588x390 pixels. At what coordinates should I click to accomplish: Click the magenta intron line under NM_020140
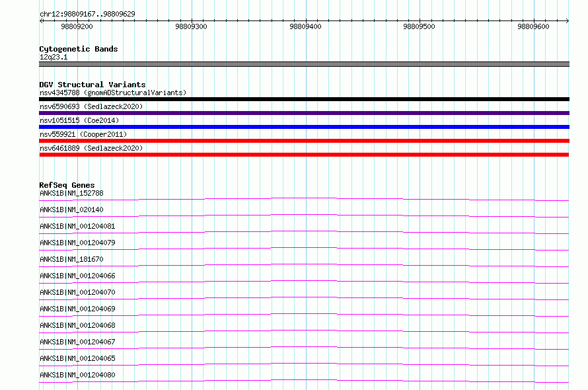(x=304, y=214)
